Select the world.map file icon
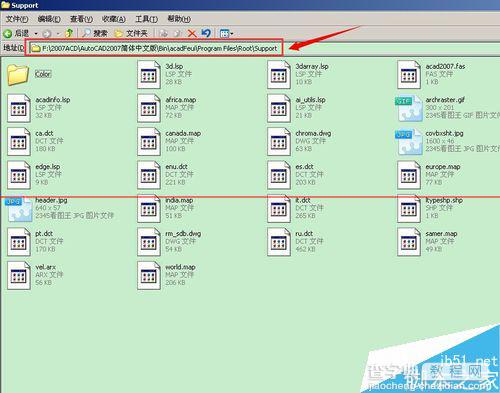Viewport: 500px width, 393px height. [x=149, y=276]
